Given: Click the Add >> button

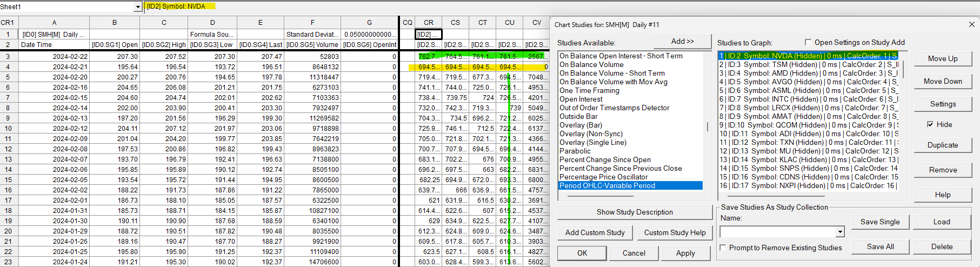Looking at the screenshot, I should [682, 42].
